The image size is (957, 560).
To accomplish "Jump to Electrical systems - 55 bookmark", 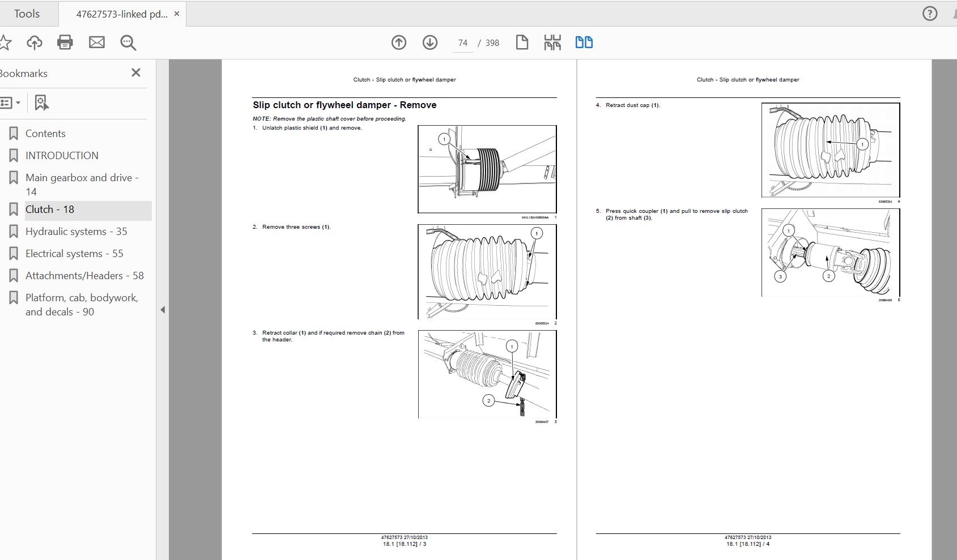I will pyautogui.click(x=74, y=254).
